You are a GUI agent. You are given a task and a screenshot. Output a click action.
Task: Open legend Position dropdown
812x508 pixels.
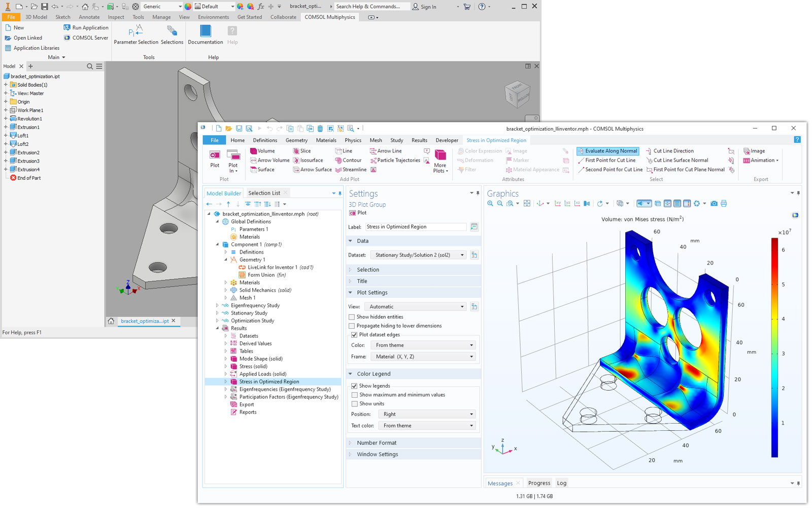tap(426, 415)
